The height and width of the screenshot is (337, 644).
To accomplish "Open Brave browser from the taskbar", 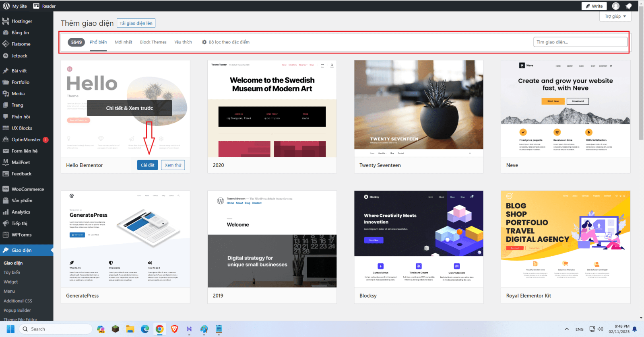I will (175, 329).
